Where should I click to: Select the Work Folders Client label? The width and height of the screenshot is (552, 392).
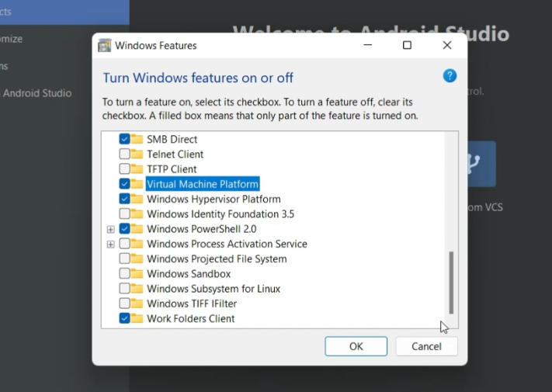point(190,318)
